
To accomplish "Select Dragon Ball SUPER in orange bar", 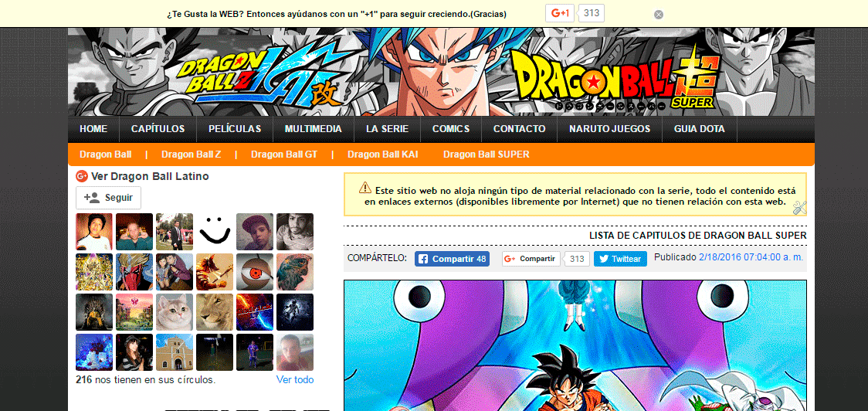I will click(x=486, y=155).
